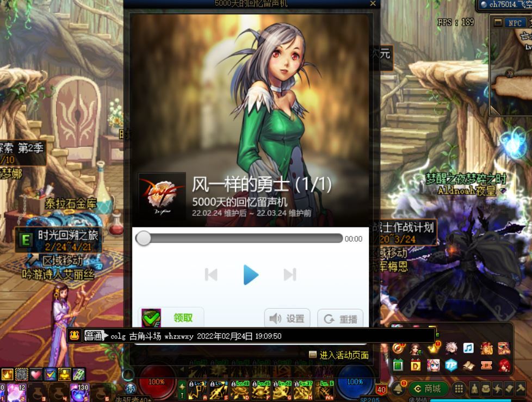Open the green E calendar icon
The image size is (532, 402).
pyautogui.click(x=398, y=366)
